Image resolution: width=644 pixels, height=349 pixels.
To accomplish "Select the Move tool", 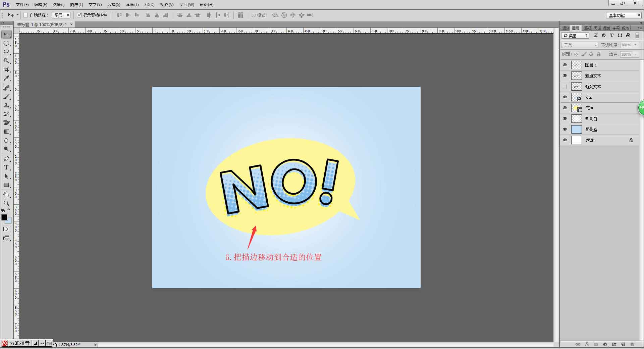I will click(6, 35).
